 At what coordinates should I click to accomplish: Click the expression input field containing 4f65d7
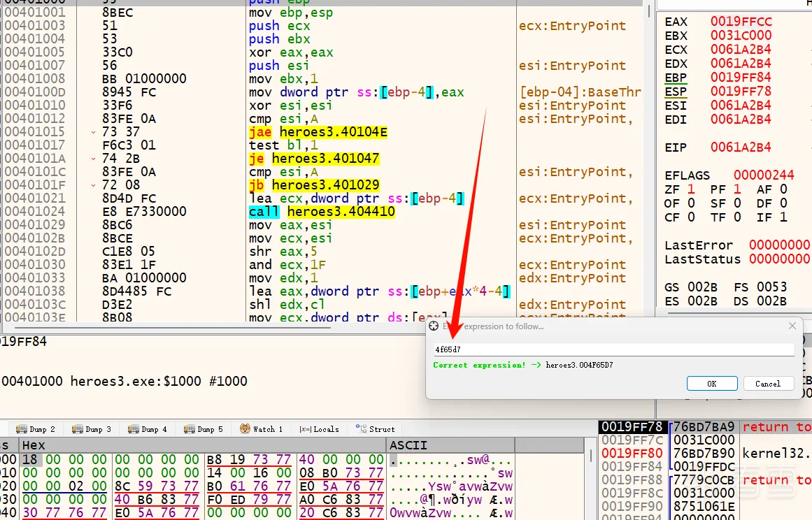pos(613,349)
